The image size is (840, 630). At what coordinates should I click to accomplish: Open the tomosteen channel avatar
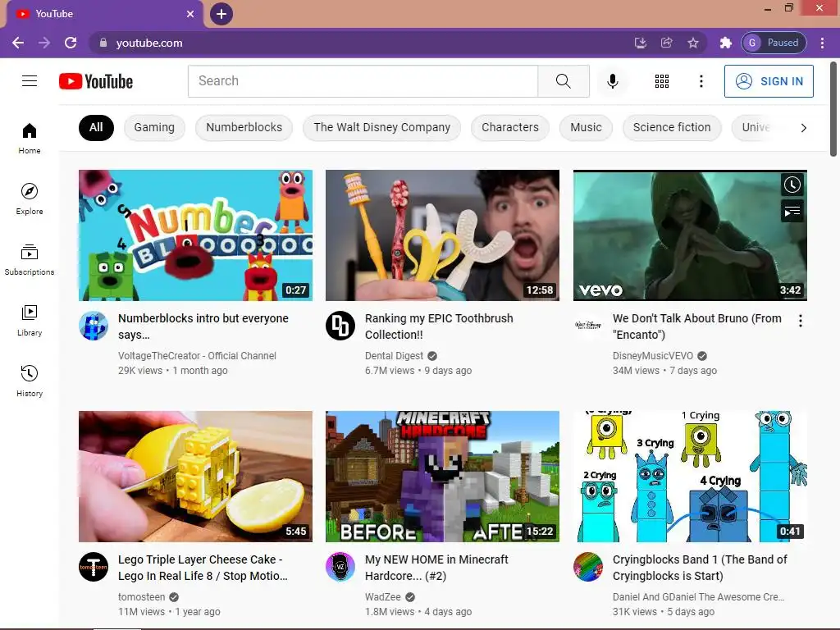(x=94, y=567)
